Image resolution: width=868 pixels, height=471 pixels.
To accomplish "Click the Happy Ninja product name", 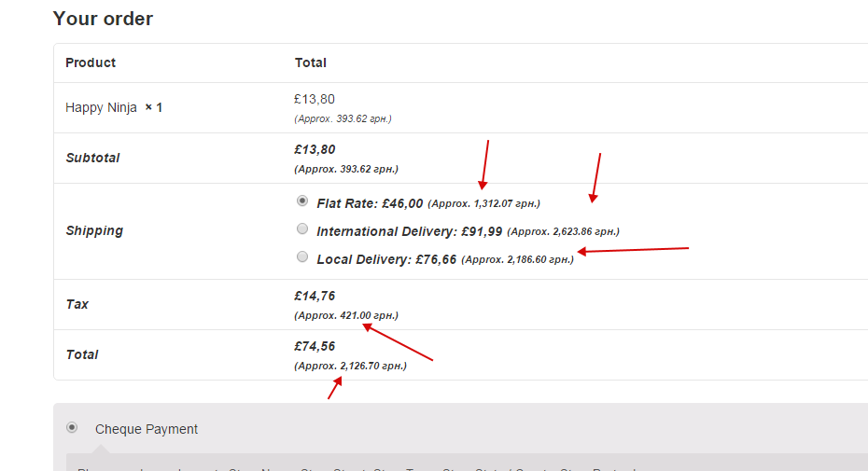I will click(101, 107).
